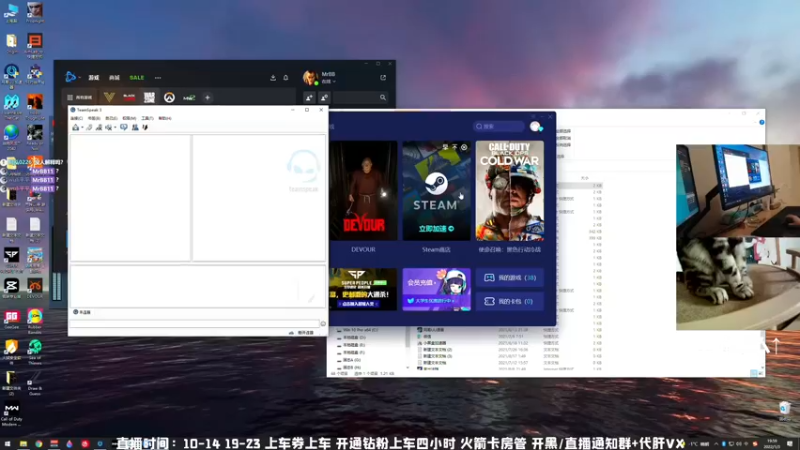Screen dimensions: 800x450
Task: Open the all games grid button
Action: click(80, 97)
